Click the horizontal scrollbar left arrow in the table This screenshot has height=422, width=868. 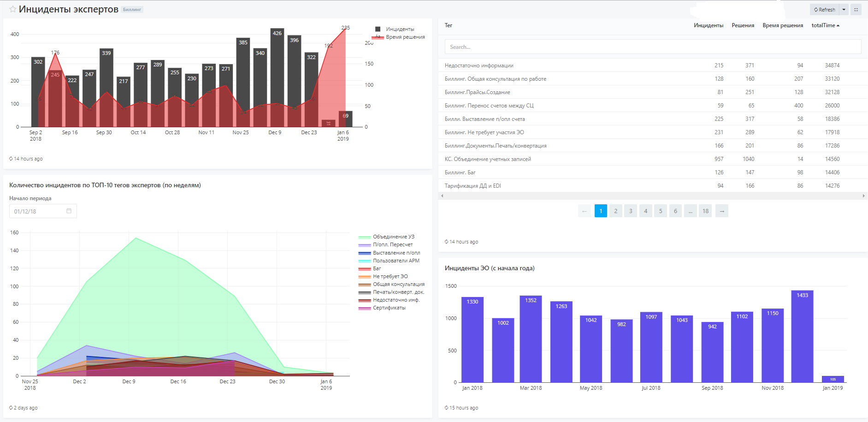pyautogui.click(x=442, y=196)
